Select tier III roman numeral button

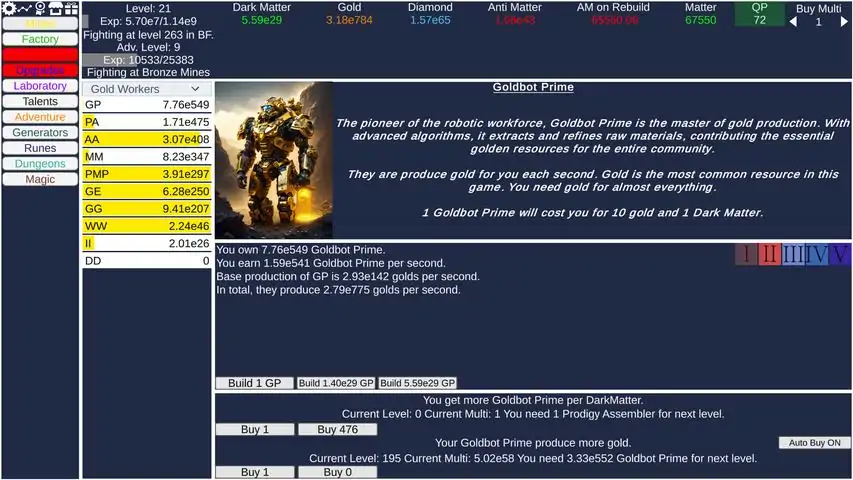click(x=793, y=254)
